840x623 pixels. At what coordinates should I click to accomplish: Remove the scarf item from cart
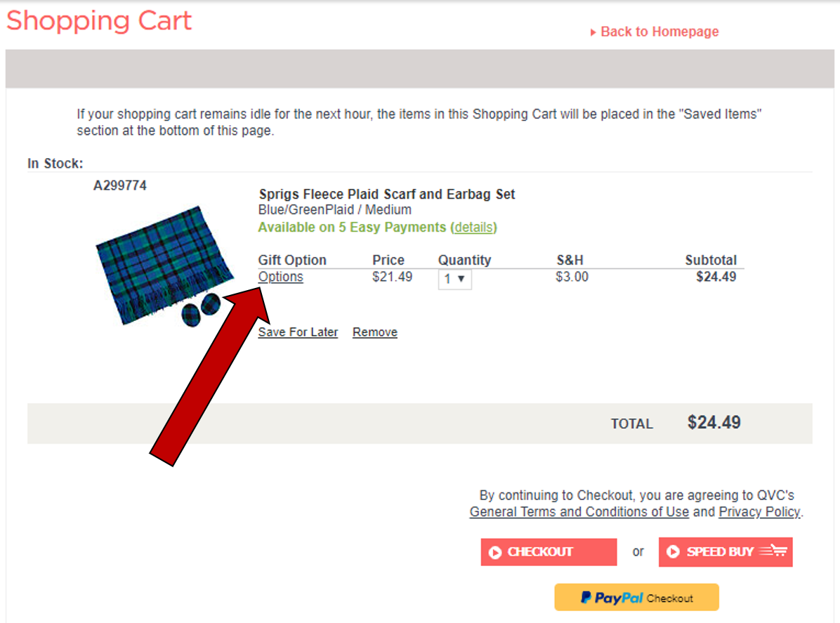coord(374,332)
